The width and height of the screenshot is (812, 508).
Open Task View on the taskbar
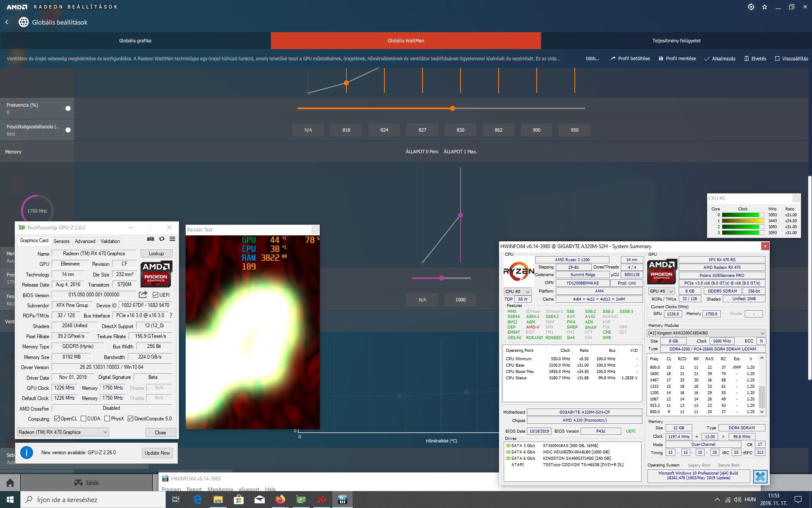[x=176, y=500]
